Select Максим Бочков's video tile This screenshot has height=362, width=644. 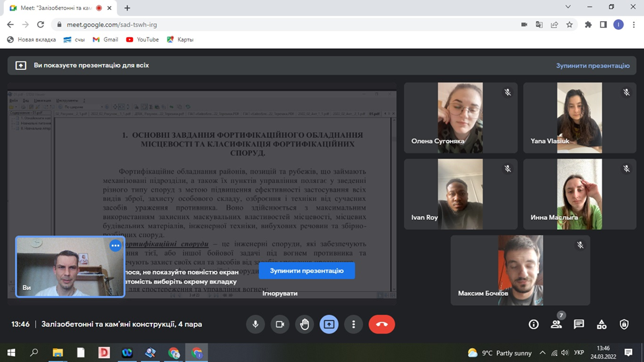coord(520,270)
